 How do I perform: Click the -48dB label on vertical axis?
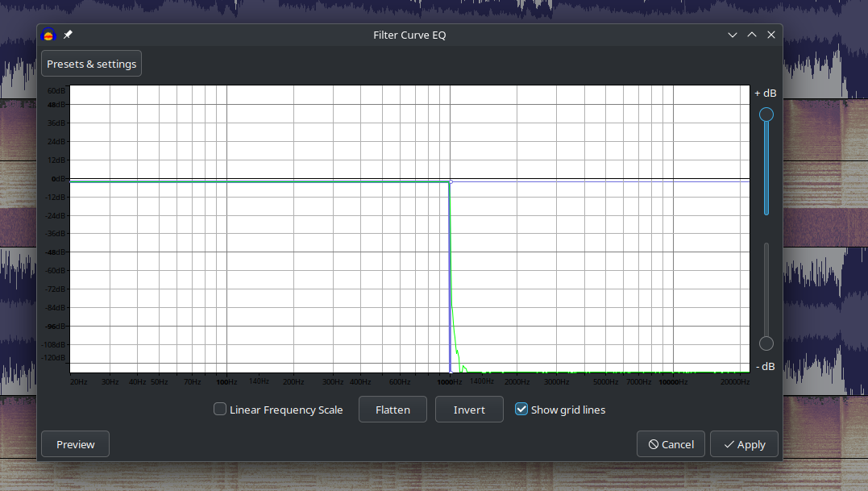coord(56,252)
